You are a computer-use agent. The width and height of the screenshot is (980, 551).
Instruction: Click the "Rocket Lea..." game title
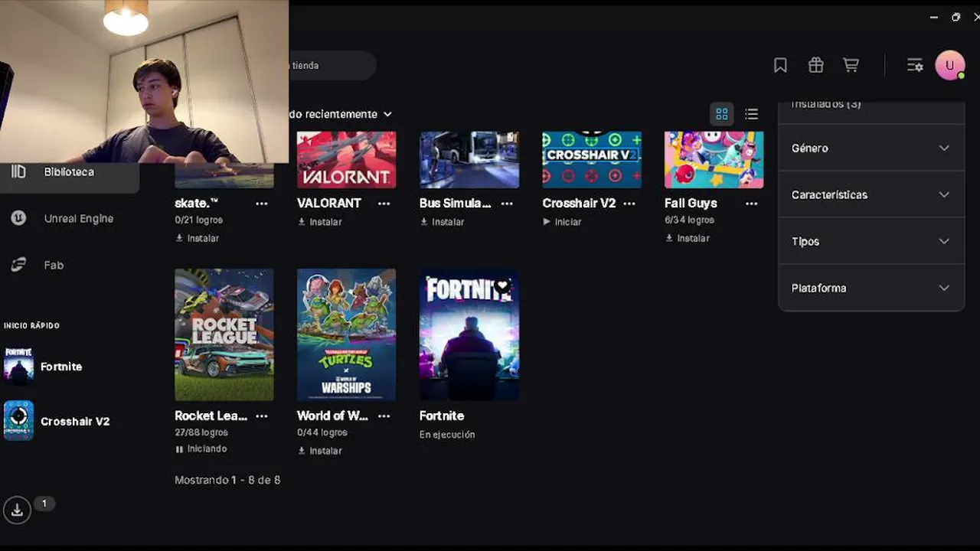point(211,416)
